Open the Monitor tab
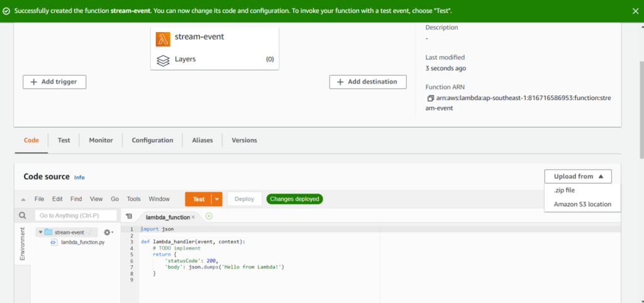The image size is (644, 303). (x=101, y=140)
